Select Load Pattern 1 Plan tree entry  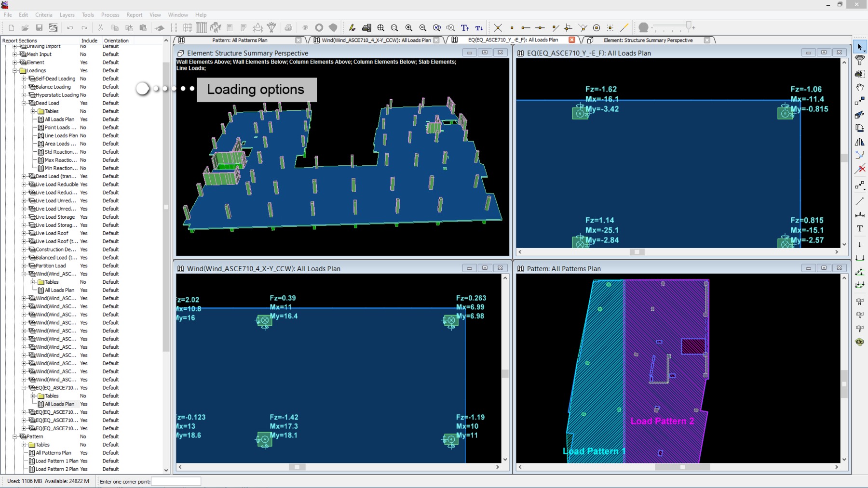point(56,461)
